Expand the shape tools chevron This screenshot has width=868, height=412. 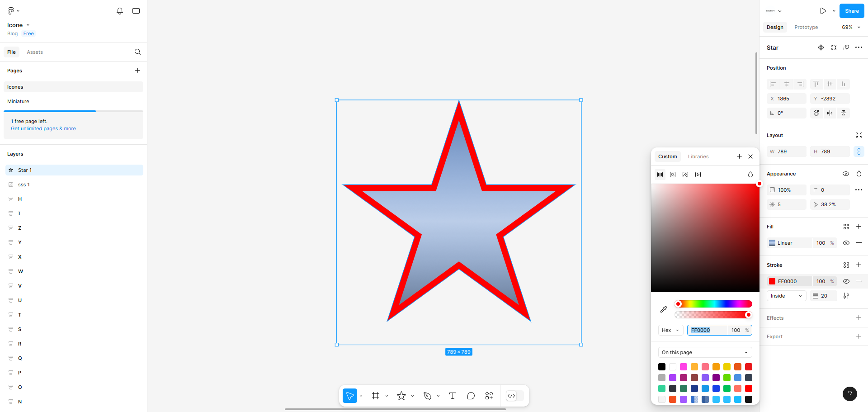click(413, 396)
